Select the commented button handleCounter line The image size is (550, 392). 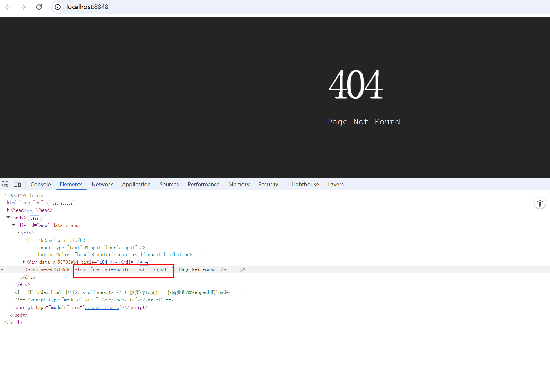[119, 254]
